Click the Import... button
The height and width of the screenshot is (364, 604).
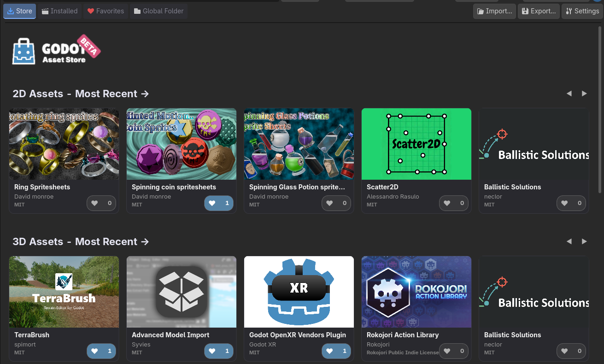494,11
